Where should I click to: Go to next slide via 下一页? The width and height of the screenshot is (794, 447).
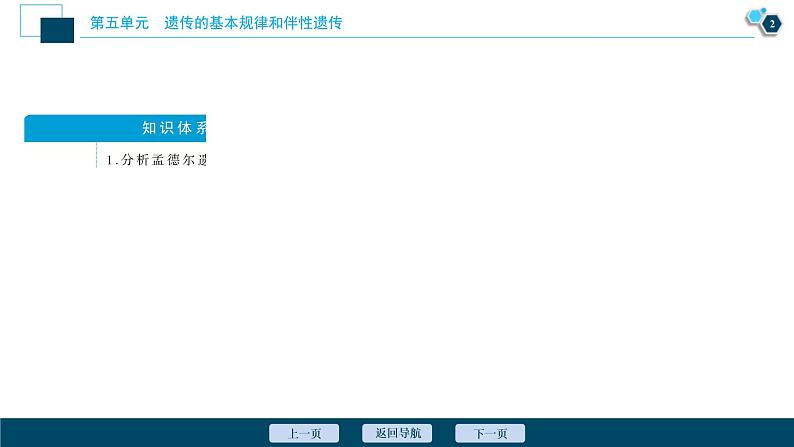490,433
